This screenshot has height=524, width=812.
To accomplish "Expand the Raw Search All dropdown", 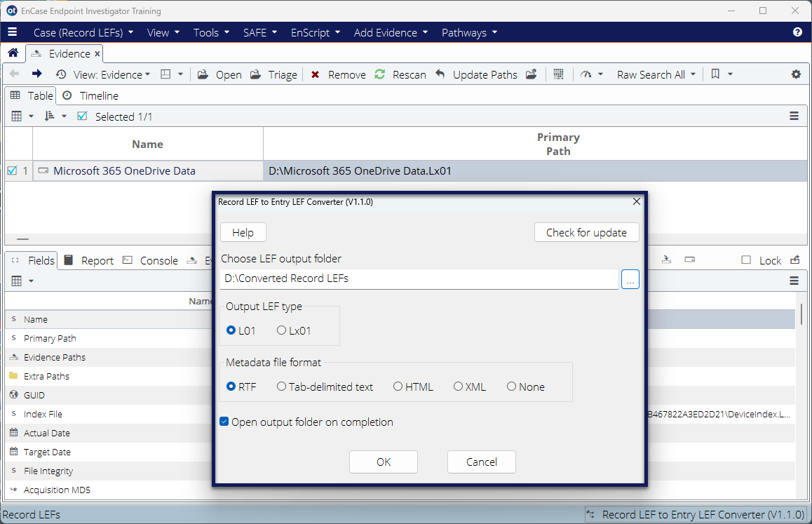I will point(693,74).
